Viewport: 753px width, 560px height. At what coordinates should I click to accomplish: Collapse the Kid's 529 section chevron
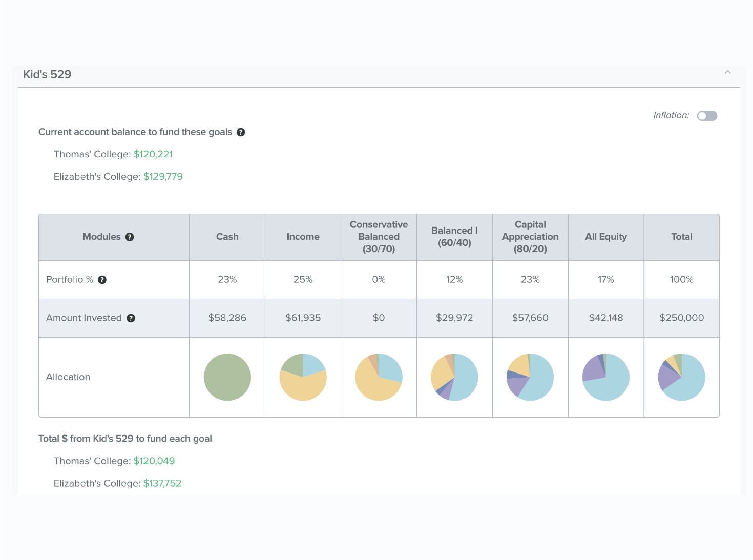point(727,72)
